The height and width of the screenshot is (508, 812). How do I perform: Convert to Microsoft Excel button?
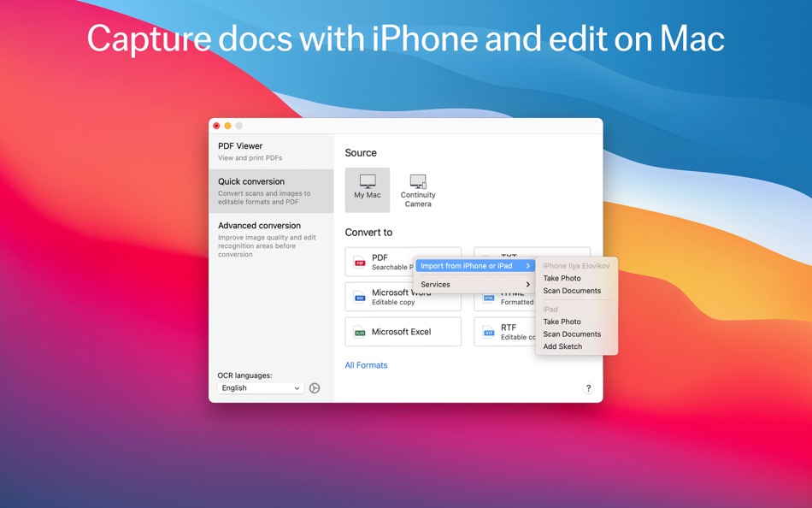[403, 332]
